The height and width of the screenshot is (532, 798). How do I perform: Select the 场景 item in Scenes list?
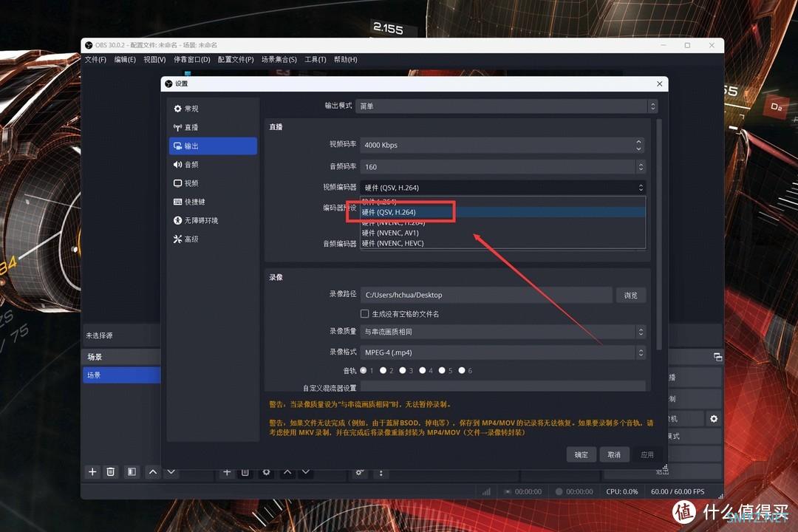click(122, 375)
